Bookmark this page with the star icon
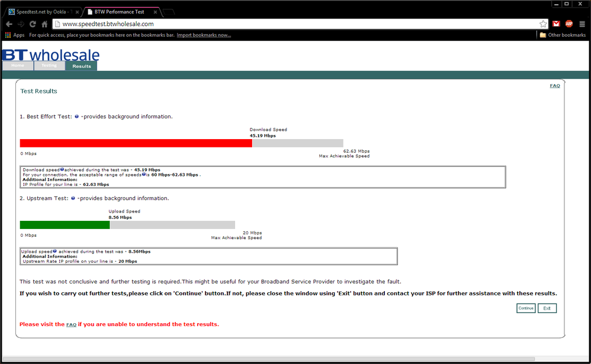 [543, 24]
